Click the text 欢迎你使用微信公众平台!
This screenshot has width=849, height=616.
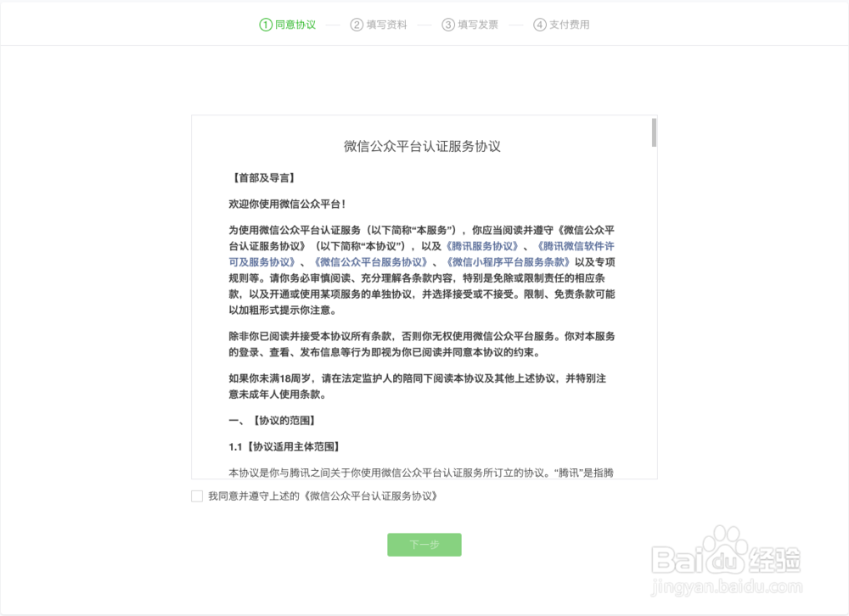287,204
